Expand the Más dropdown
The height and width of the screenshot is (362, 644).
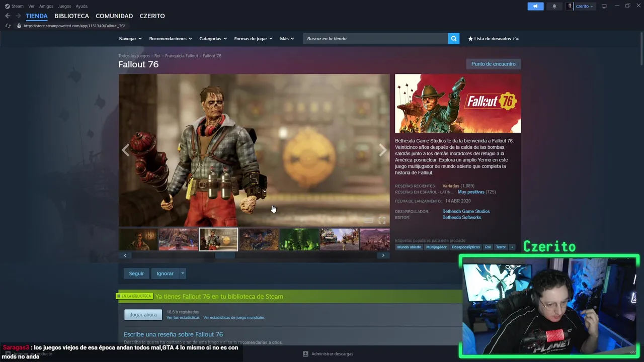pos(287,39)
